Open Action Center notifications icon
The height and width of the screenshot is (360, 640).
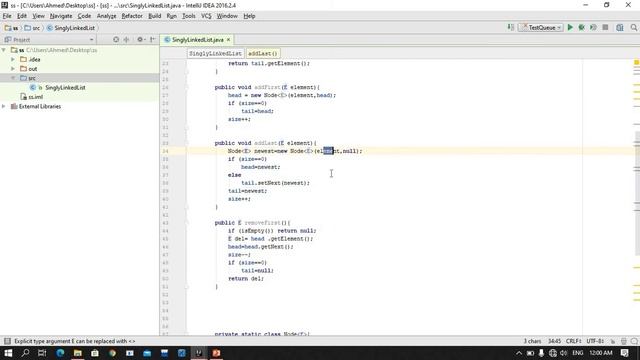pyautogui.click(x=624, y=353)
